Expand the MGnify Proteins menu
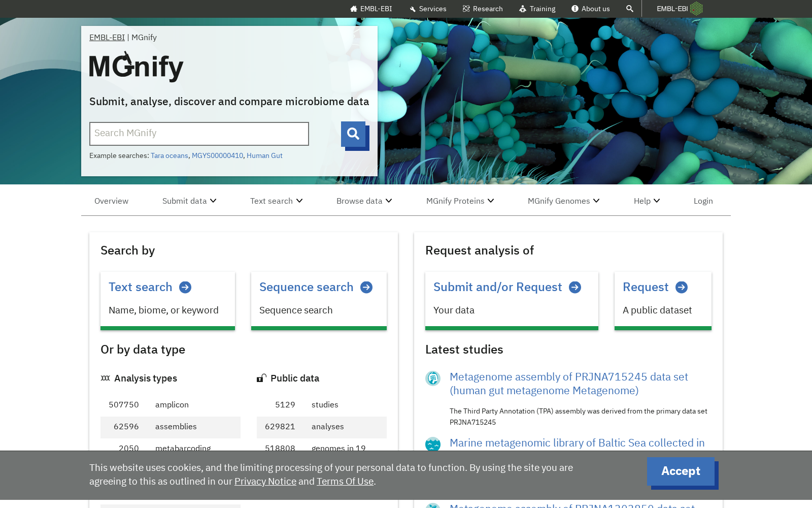The image size is (812, 508). click(x=460, y=201)
